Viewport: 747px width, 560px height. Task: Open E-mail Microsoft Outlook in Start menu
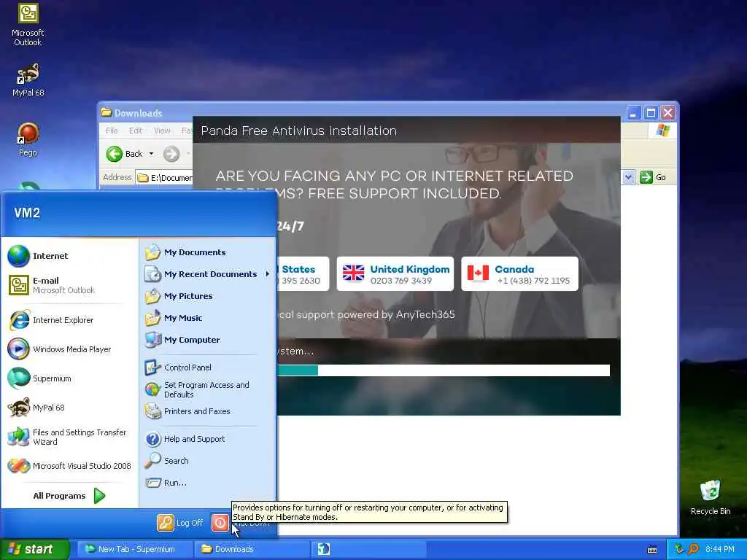coord(69,285)
